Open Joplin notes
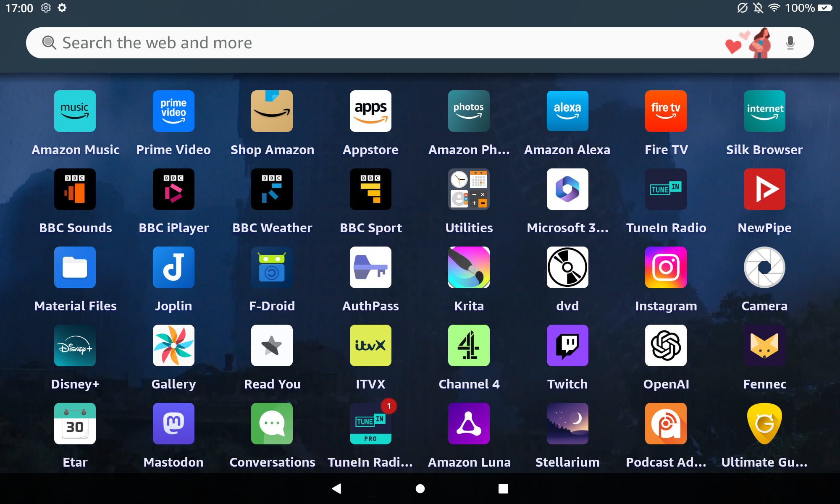840x504 pixels. pos(173,268)
